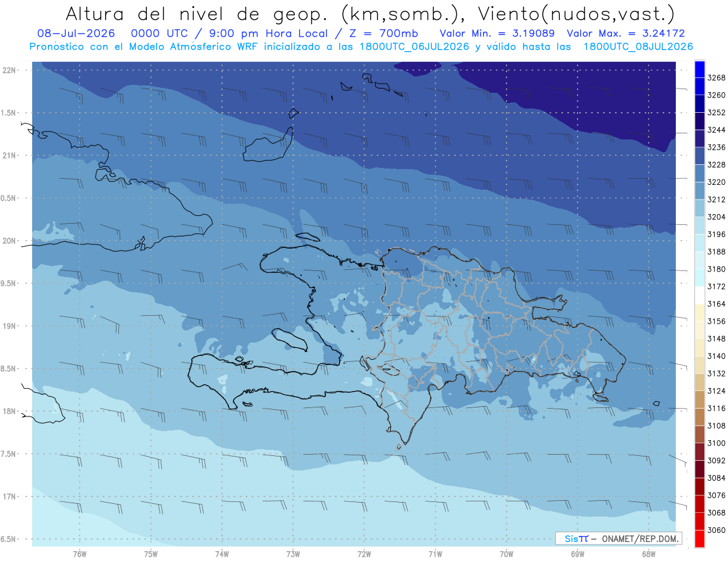Click the legend value '3164'

point(716,304)
